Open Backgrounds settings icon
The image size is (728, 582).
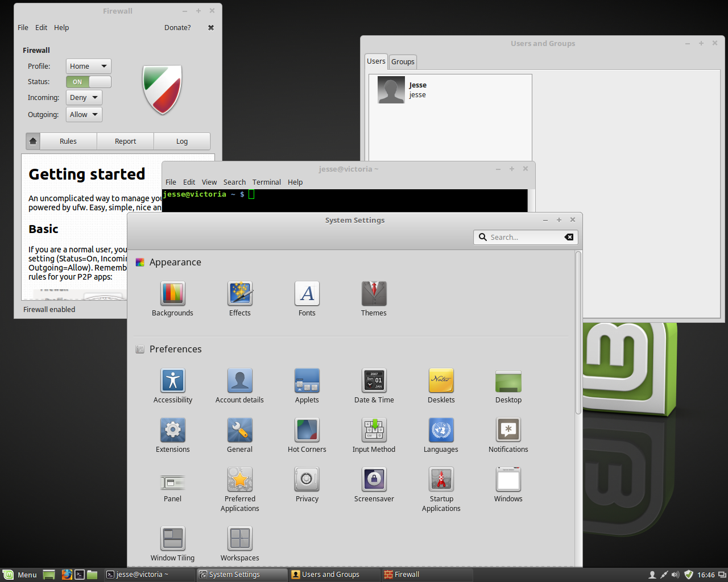point(173,294)
